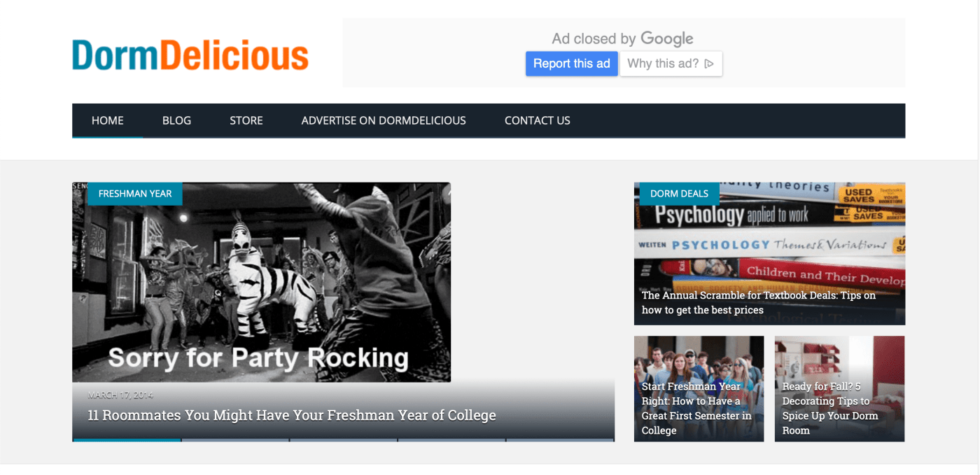Image resolution: width=980 pixels, height=475 pixels.
Task: Click the Report this ad button
Action: (x=572, y=64)
